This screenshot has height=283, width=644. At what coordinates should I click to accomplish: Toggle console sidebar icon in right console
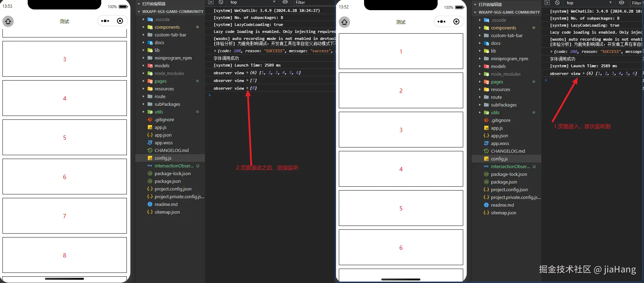coord(547,2)
